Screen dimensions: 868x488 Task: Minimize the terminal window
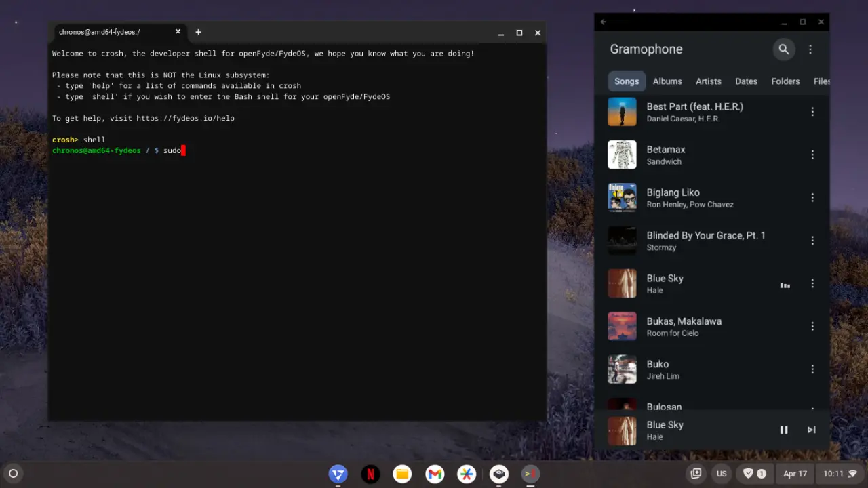[501, 33]
